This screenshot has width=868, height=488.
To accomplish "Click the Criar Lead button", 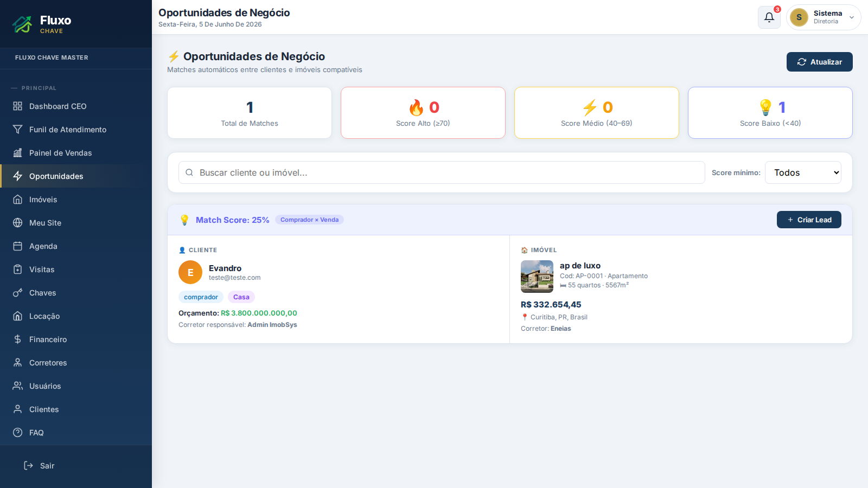I will 809,220.
